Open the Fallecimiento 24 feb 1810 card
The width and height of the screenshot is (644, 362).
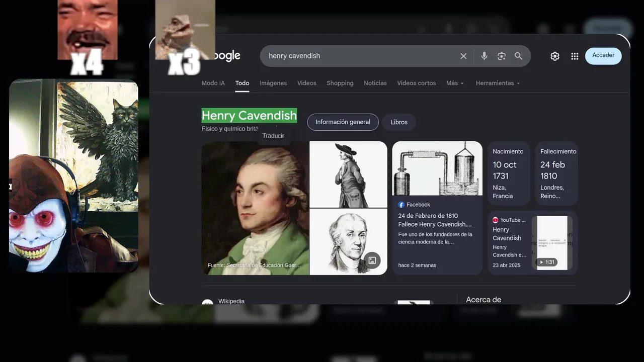tap(556, 173)
